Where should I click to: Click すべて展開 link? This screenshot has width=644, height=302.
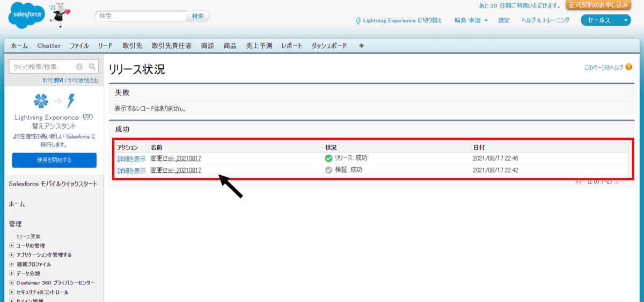click(x=53, y=81)
